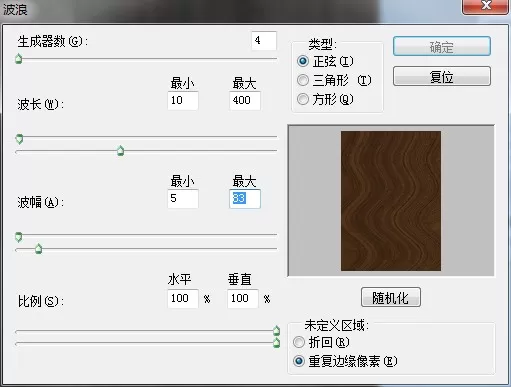Click the 复位 (Reset) button
Screen dimensions: 511x387
point(442,76)
